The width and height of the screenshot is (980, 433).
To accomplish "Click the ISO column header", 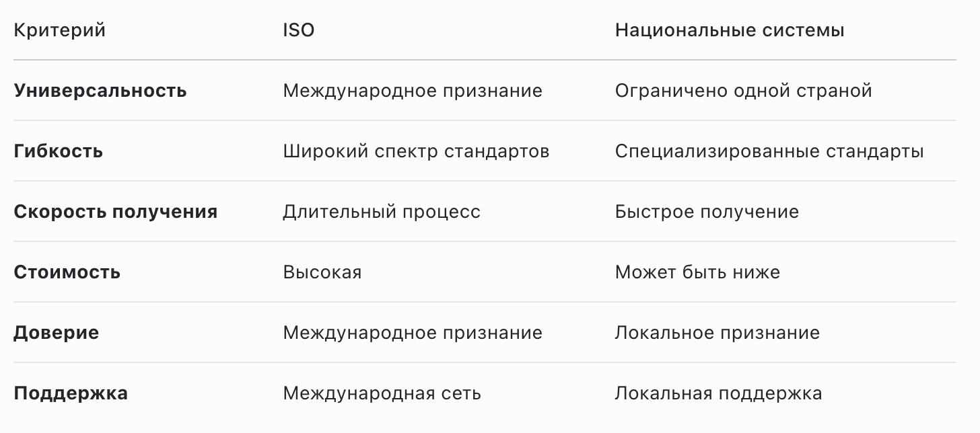I will (299, 30).
